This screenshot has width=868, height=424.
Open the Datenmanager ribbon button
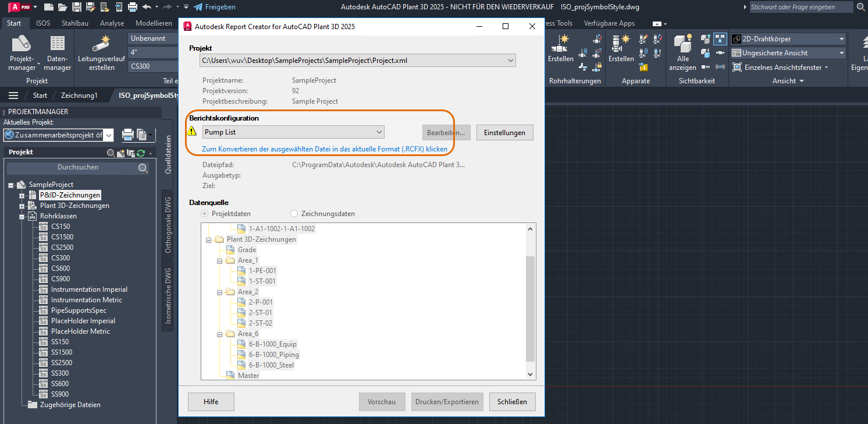[x=58, y=54]
